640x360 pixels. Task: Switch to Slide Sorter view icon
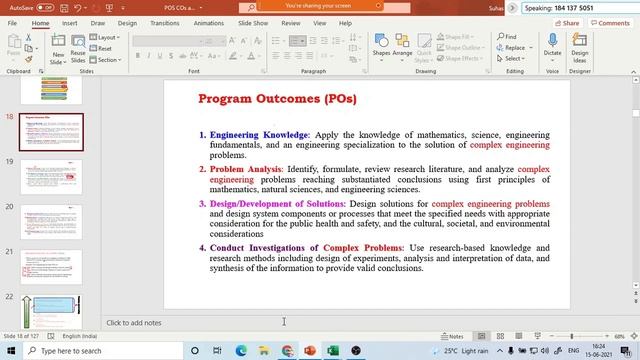click(x=500, y=336)
